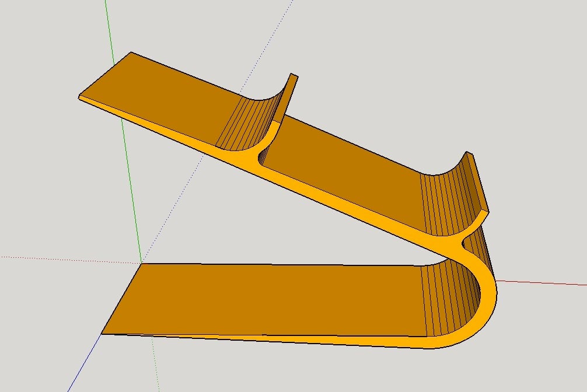Select the solid blue axis line at bottom left
This screenshot has width=587, height=392.
coord(84,362)
